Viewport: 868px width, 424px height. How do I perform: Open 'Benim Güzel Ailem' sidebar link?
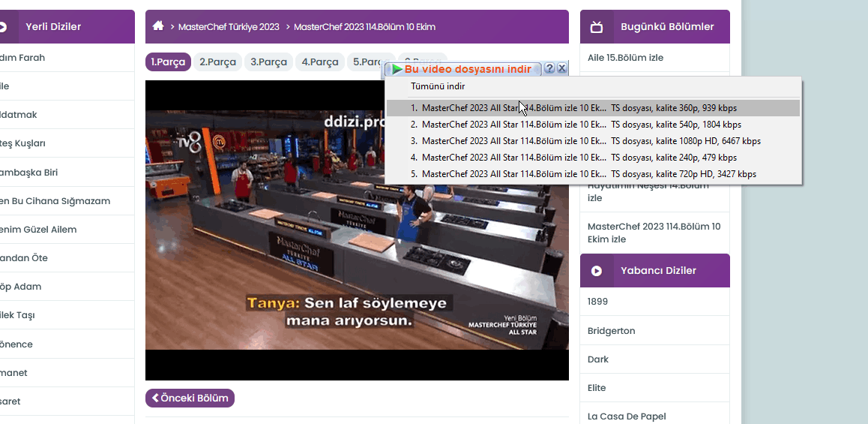pyautogui.click(x=38, y=230)
